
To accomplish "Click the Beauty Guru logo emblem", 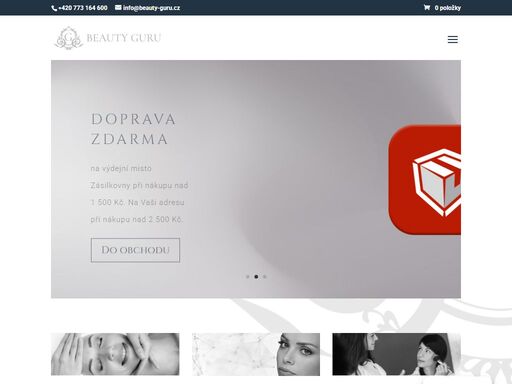I will pyautogui.click(x=69, y=38).
